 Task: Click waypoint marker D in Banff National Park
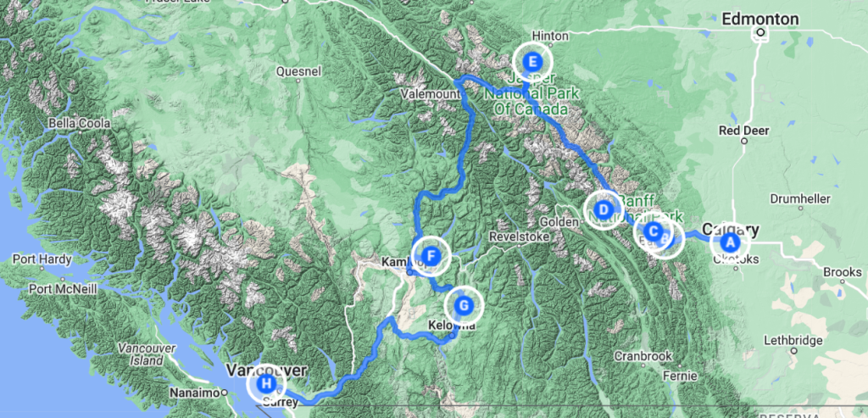[x=604, y=209]
